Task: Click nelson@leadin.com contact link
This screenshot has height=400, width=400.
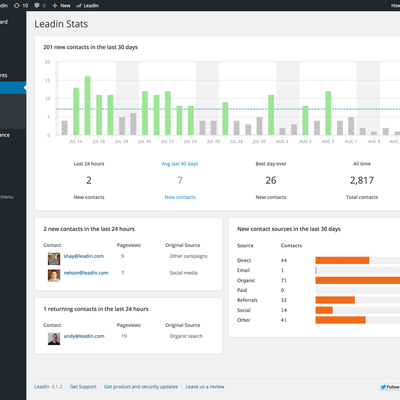Action: pyautogui.click(x=86, y=273)
